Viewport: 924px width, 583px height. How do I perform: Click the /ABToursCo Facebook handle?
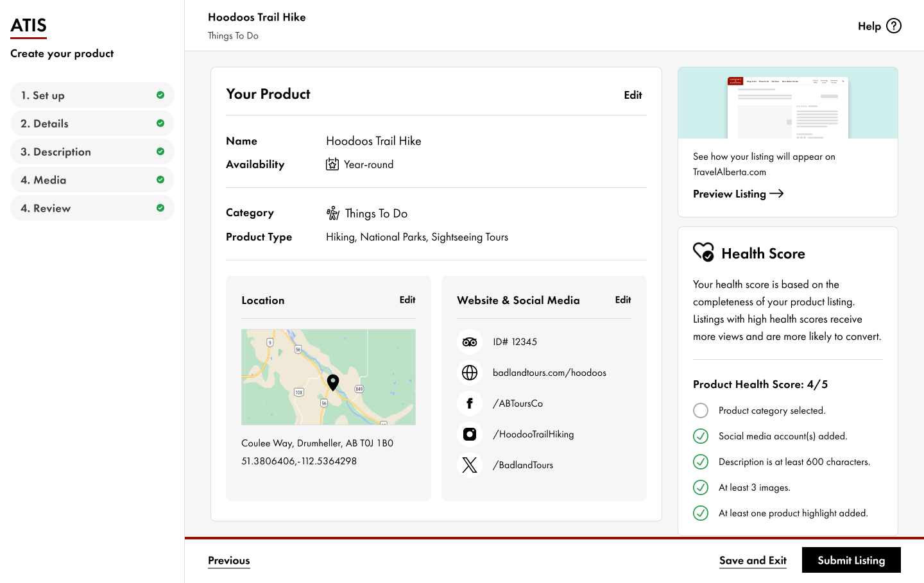pyautogui.click(x=518, y=403)
